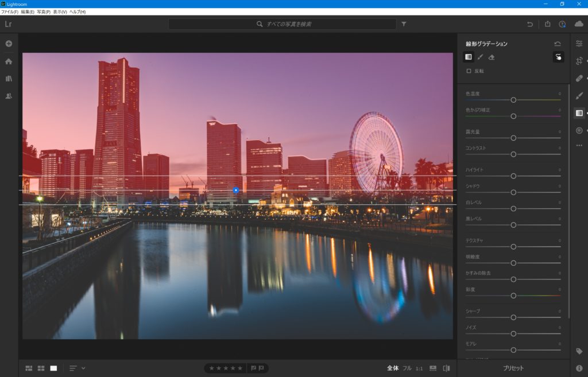Select the Radial Gradient tool
This screenshot has width=588, height=377.
point(579,130)
